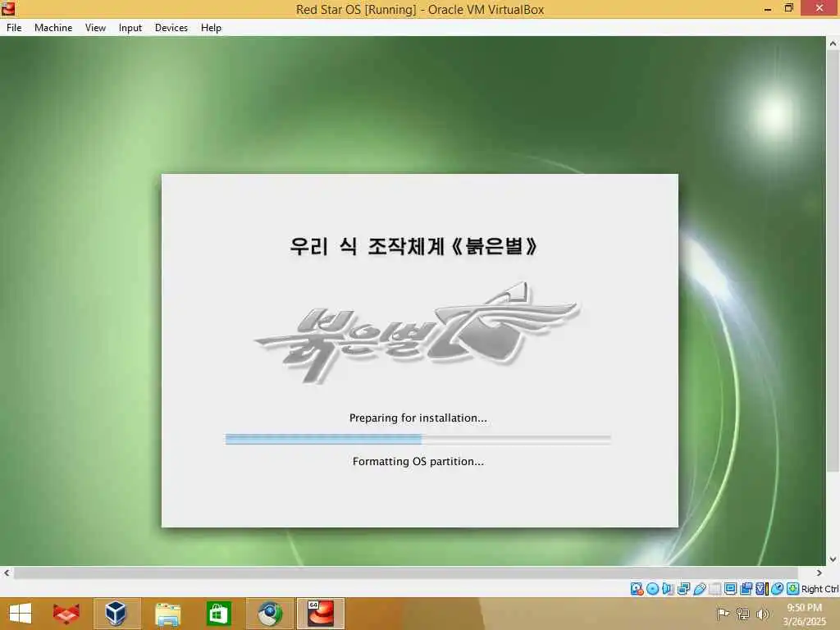Viewport: 840px width, 630px height.
Task: Click the greyed-out shared folders status icon
Action: pyautogui.click(x=714, y=589)
